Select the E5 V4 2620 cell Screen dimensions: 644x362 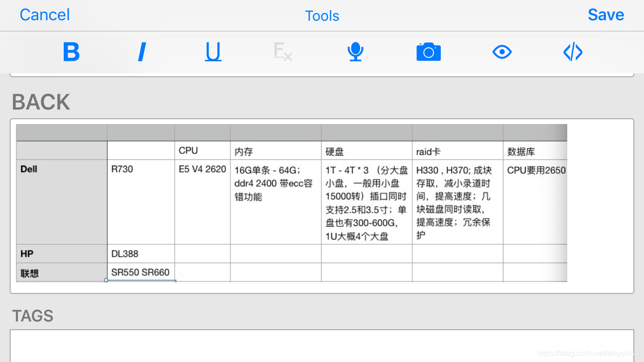coord(203,202)
